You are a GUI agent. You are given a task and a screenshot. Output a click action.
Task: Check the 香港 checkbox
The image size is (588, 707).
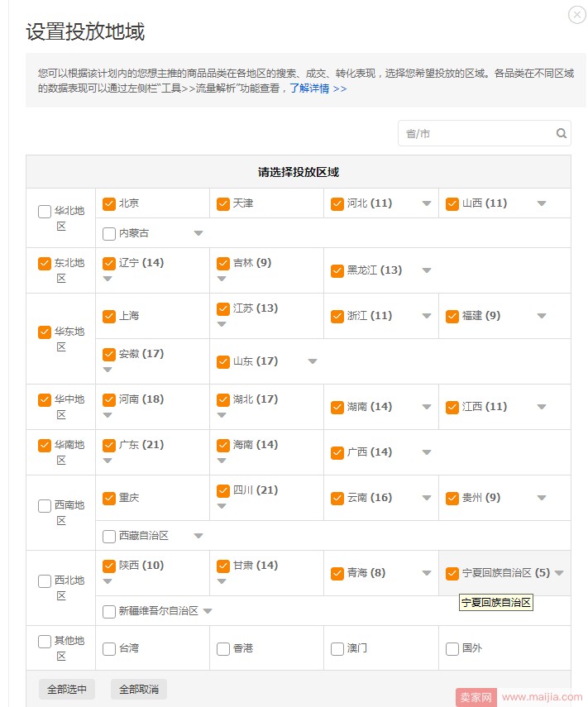(223, 649)
